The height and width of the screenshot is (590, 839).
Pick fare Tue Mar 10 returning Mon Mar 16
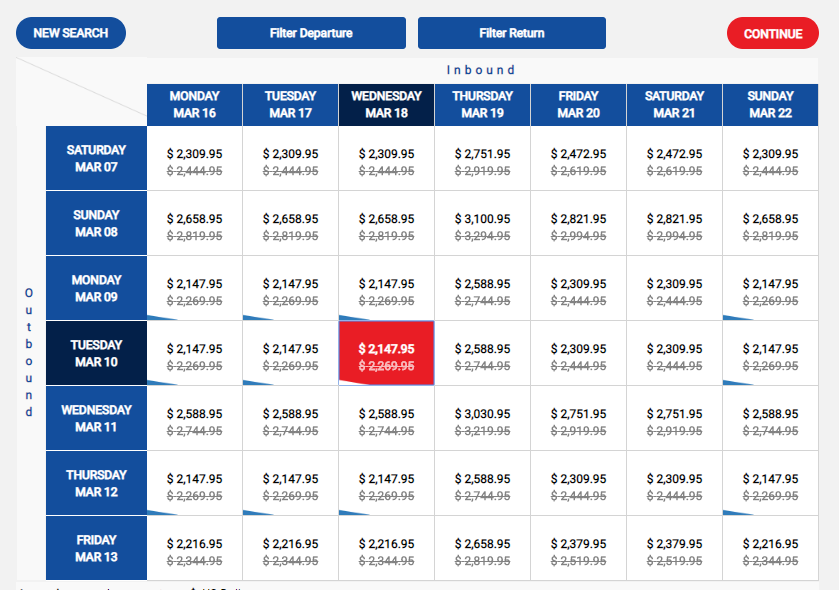pos(195,353)
